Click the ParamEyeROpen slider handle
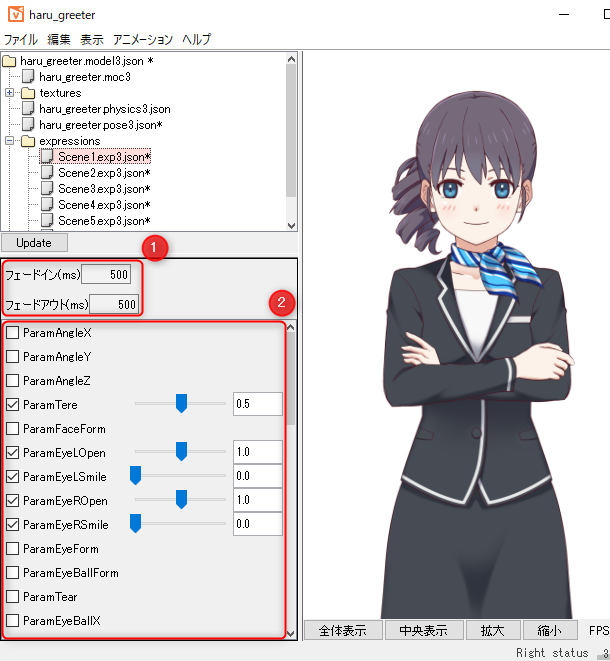Image resolution: width=610 pixels, height=661 pixels. (x=181, y=500)
